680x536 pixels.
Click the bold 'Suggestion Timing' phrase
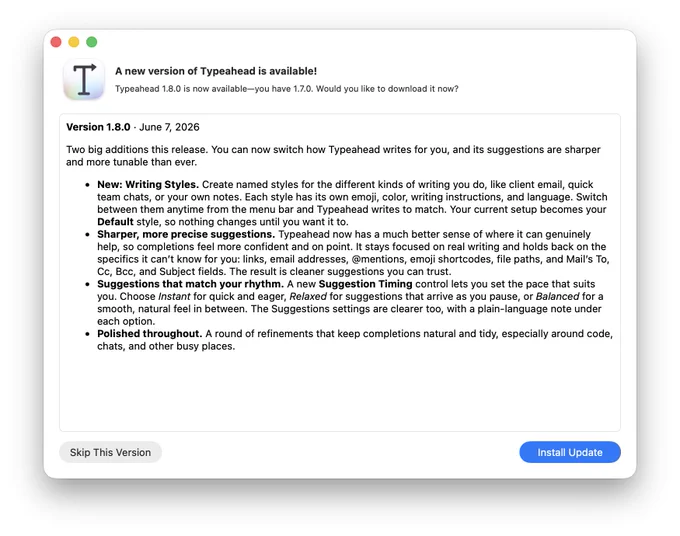365,284
